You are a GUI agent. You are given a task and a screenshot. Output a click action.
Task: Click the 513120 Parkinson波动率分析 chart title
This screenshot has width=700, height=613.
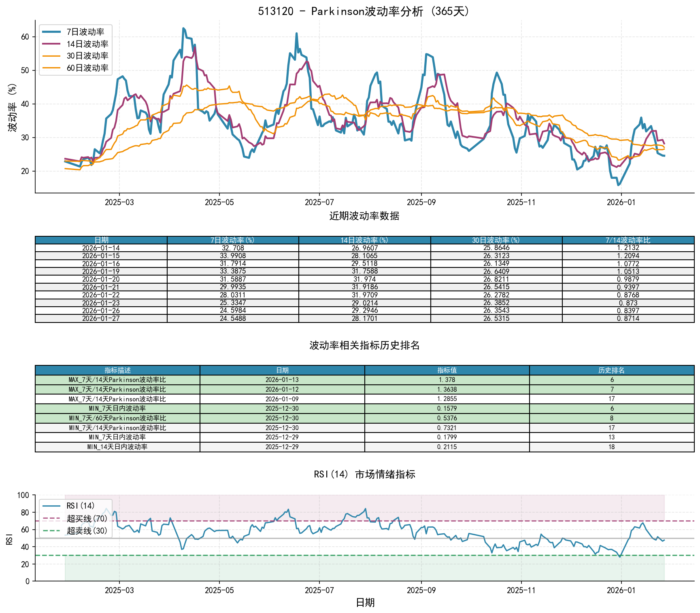coord(364,11)
